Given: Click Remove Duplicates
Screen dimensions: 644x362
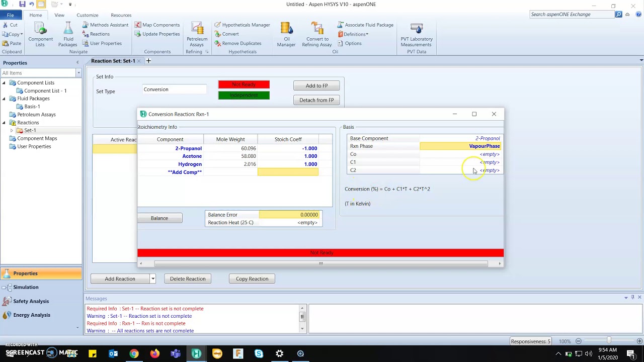Looking at the screenshot, I should [237, 43].
